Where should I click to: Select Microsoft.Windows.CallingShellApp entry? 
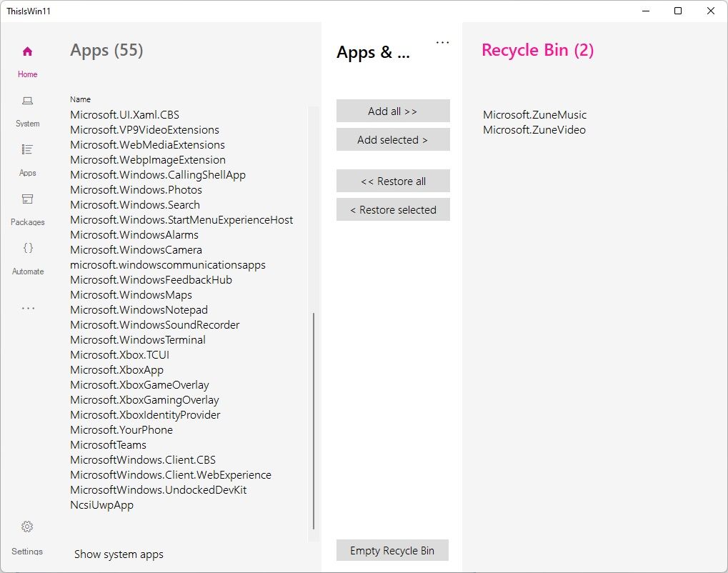click(x=158, y=174)
